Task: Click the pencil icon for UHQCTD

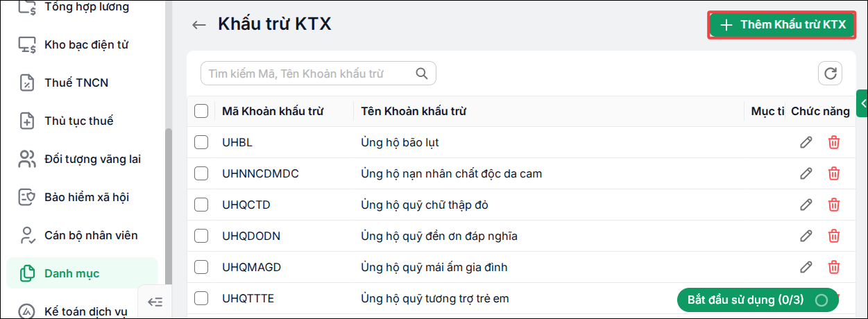Action: click(x=806, y=205)
